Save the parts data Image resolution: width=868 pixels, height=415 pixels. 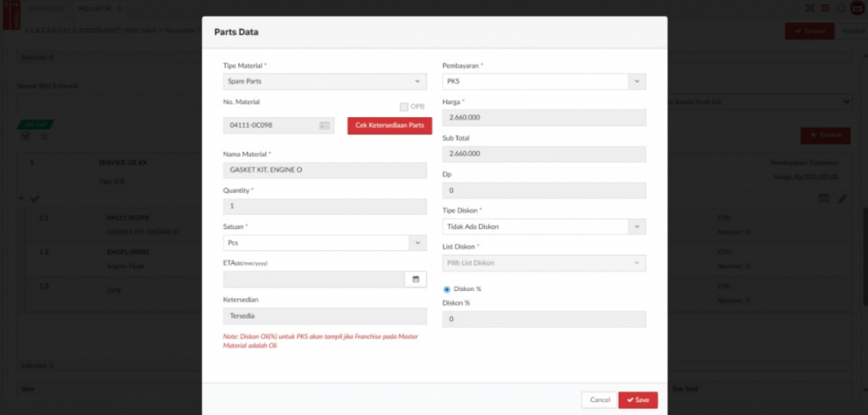pos(637,400)
